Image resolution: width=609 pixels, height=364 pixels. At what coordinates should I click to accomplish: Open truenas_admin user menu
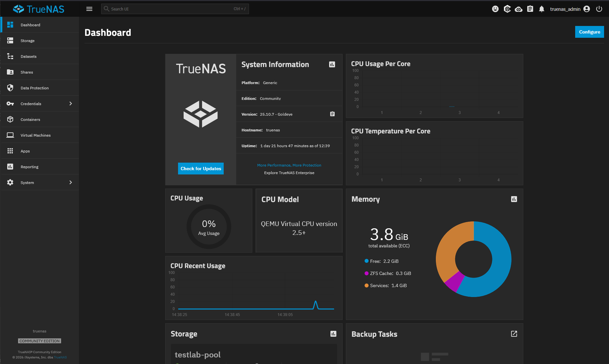(x=570, y=9)
